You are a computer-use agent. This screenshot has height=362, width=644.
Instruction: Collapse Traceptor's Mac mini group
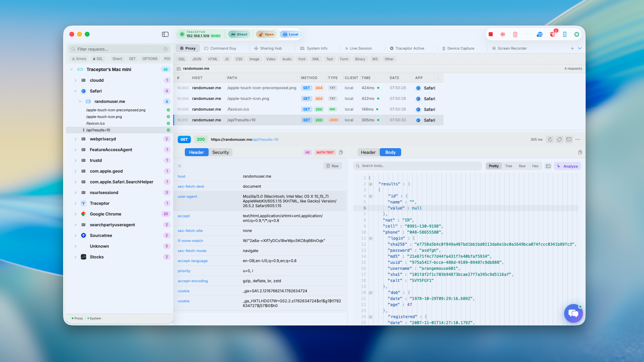point(71,69)
